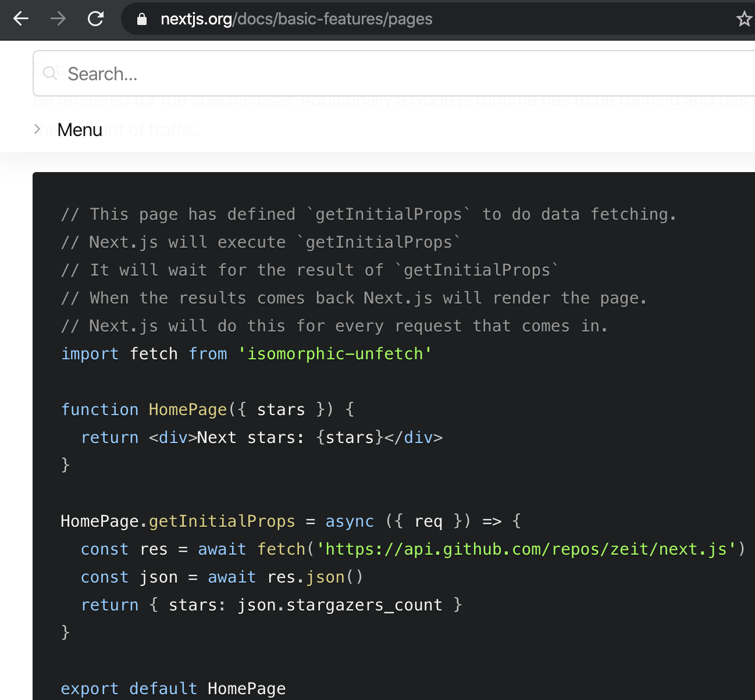The image size is (755, 700).
Task: Click the padlock site security icon
Action: point(141,19)
